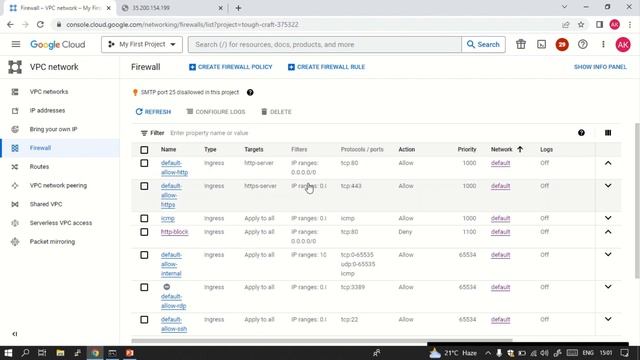Select the default-allow-rdp rule checkbox

pos(144,287)
